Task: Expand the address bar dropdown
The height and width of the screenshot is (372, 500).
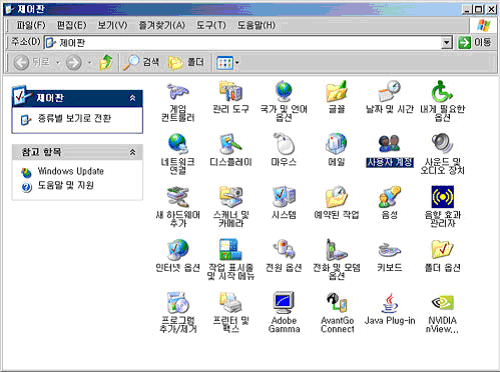Action: 447,43
